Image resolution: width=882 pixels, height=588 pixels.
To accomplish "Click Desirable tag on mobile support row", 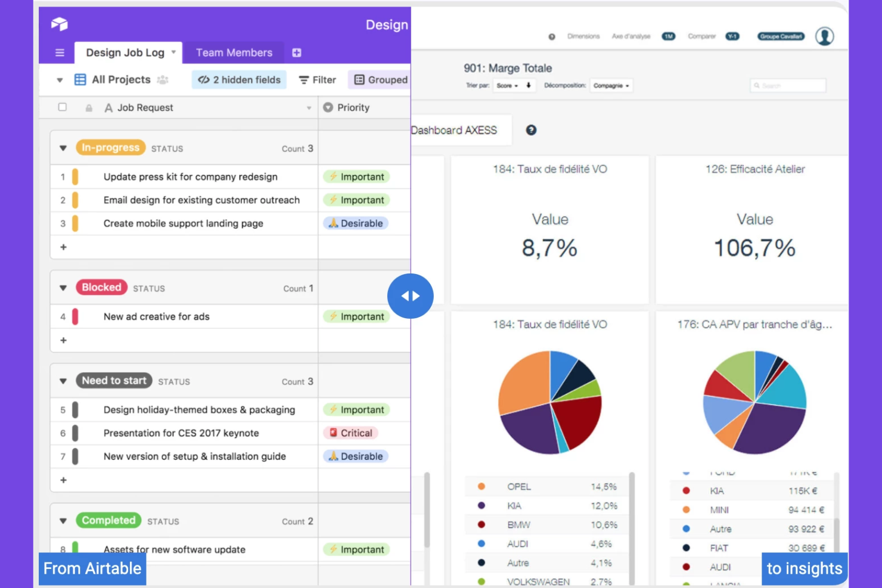I will [x=356, y=223].
